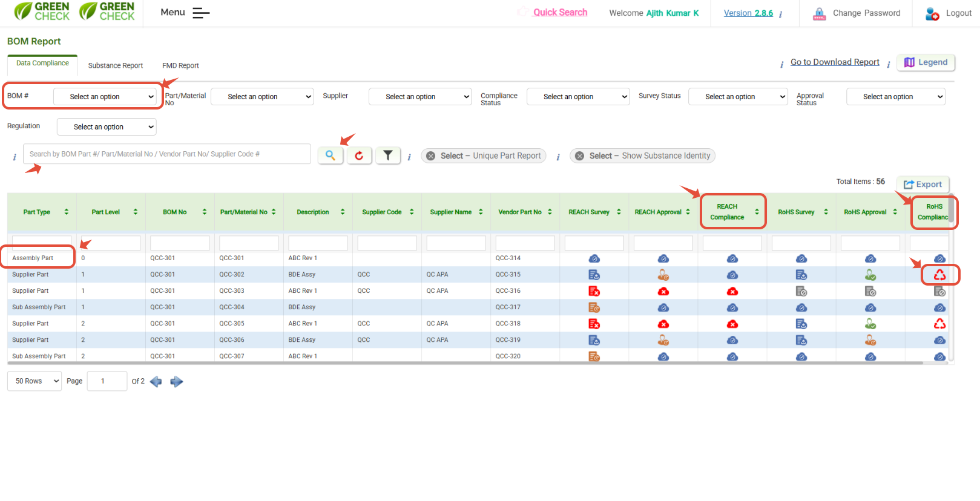Expand the Regulation dropdown

pos(107,127)
